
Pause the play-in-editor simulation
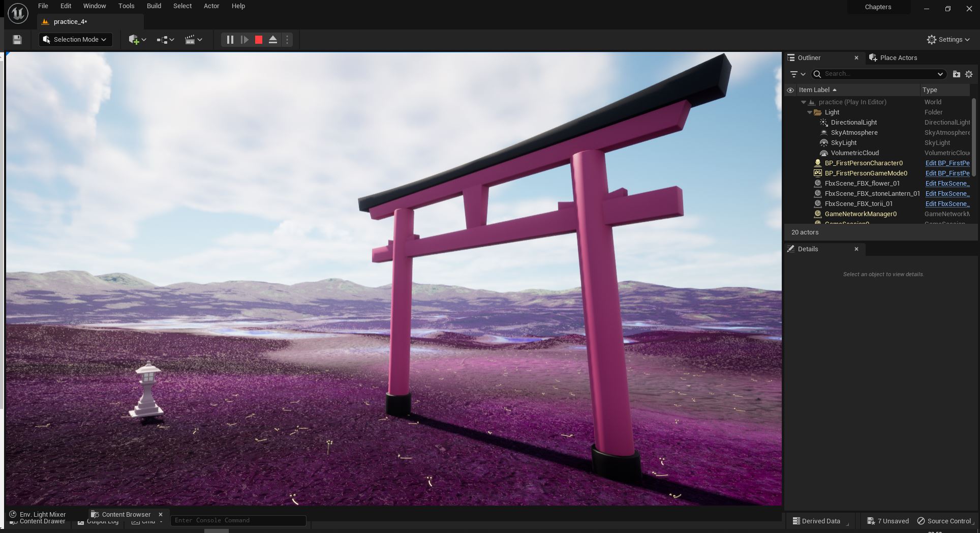pyautogui.click(x=230, y=40)
